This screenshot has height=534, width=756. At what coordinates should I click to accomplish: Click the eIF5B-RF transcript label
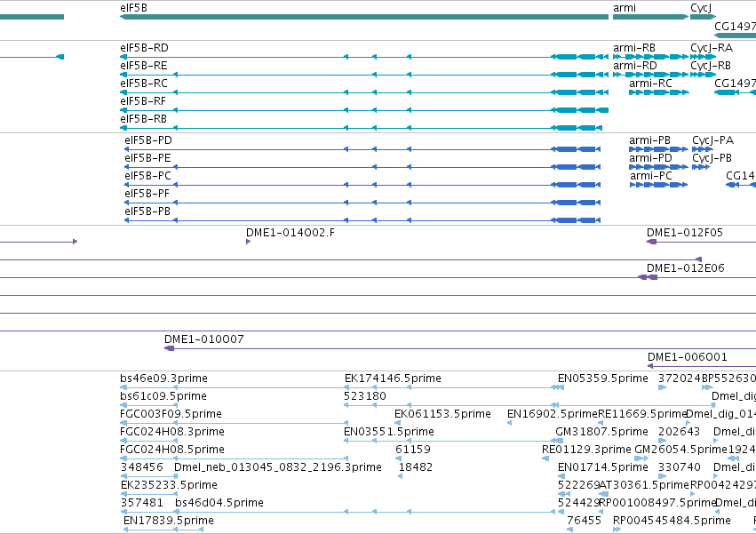[x=143, y=101]
